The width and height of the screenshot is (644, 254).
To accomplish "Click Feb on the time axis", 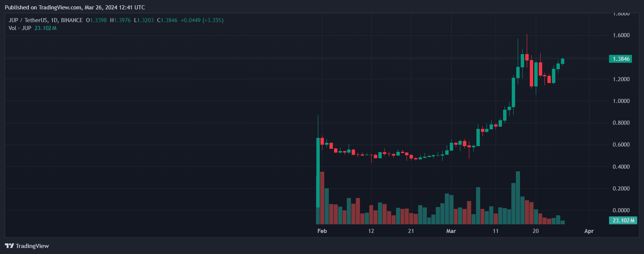I will (322, 231).
